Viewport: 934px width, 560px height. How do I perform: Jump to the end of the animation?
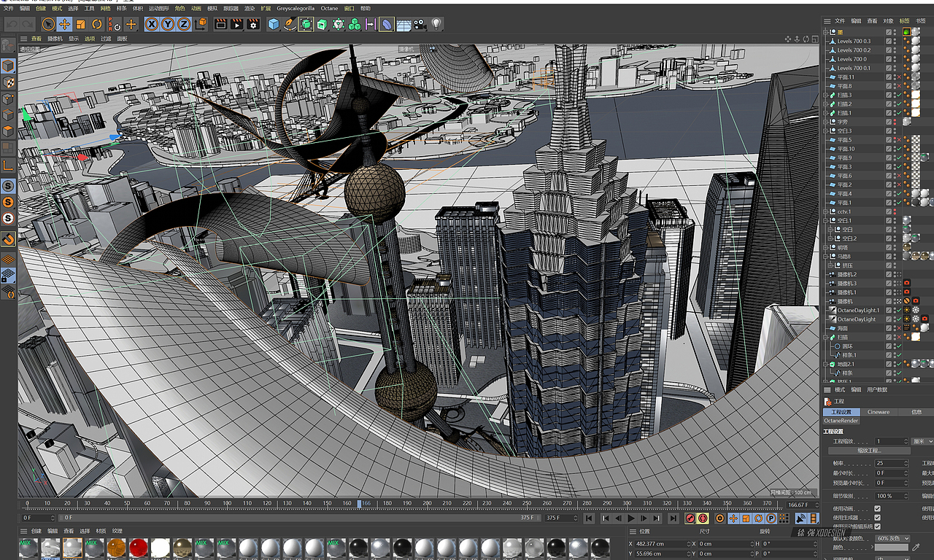point(673,518)
